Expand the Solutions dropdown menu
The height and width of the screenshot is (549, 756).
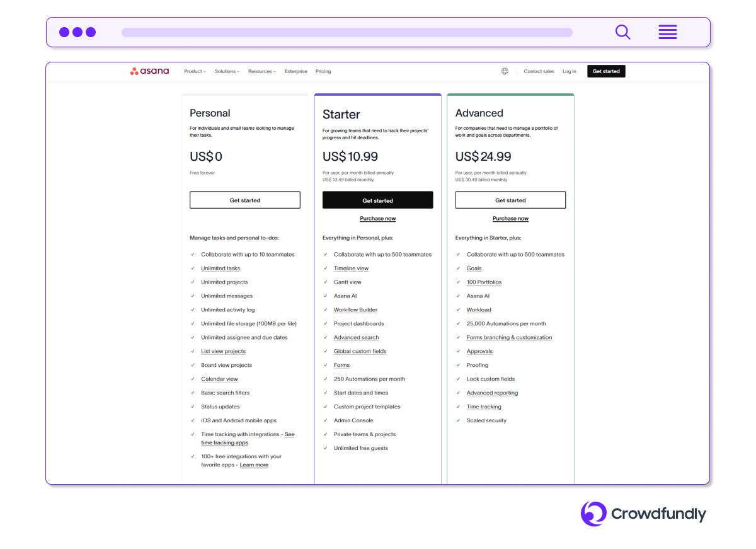coord(227,71)
